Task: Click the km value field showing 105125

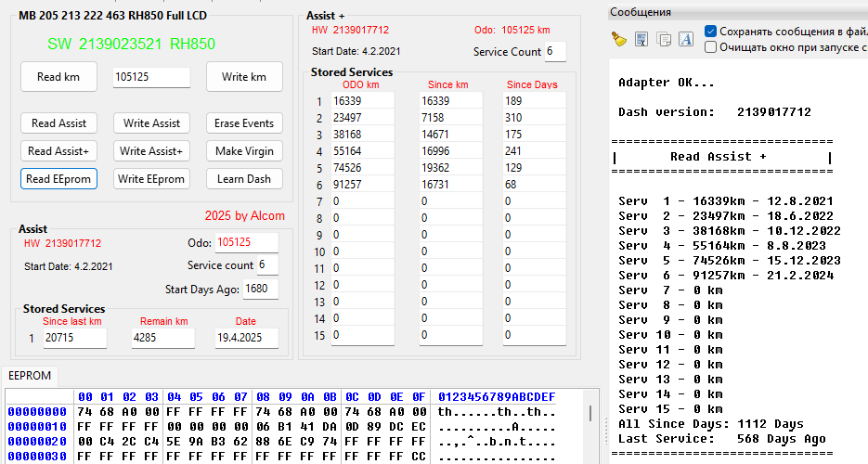Action: click(151, 77)
